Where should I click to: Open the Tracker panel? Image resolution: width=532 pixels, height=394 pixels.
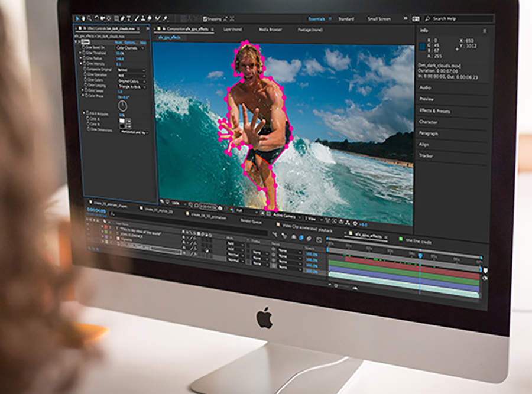coord(426,155)
